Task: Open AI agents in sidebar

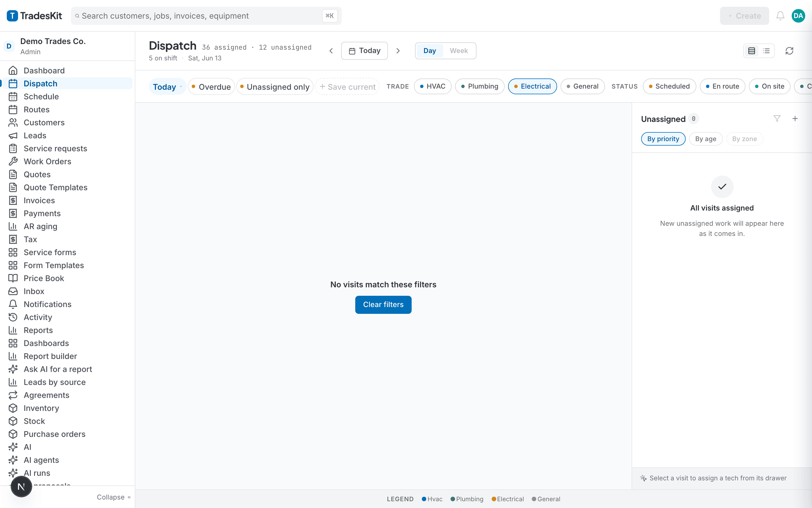Action: pos(67,460)
